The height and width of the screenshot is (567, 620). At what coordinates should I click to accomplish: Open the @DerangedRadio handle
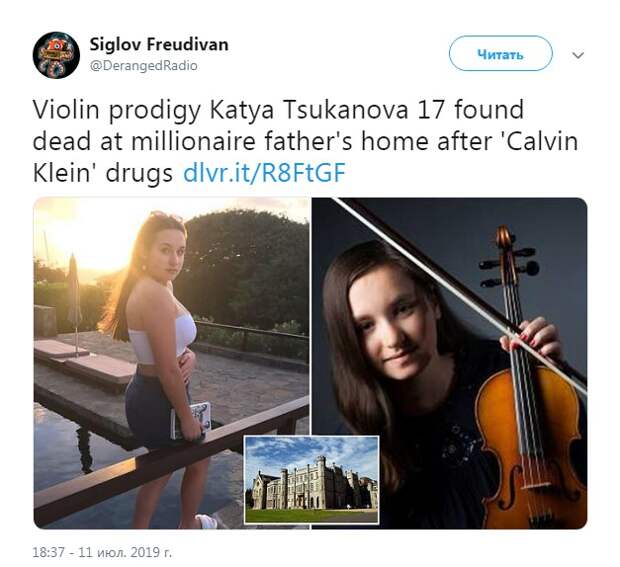point(144,66)
